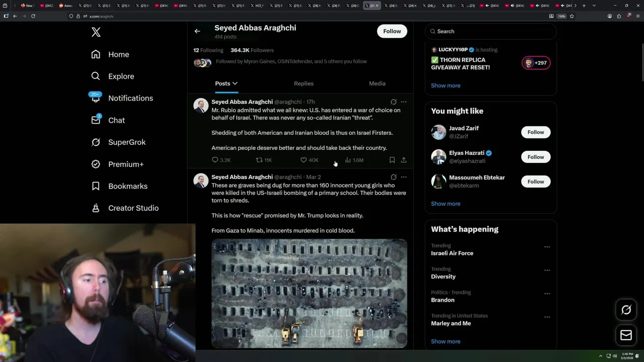Viewport: 644px width, 362px height.
Task: Open the graves photo in the post
Action: point(309,294)
